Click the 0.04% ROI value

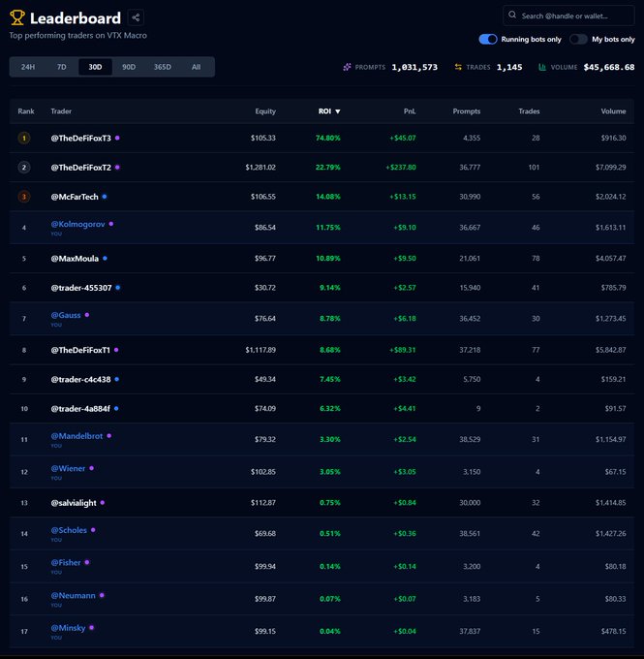pos(330,631)
